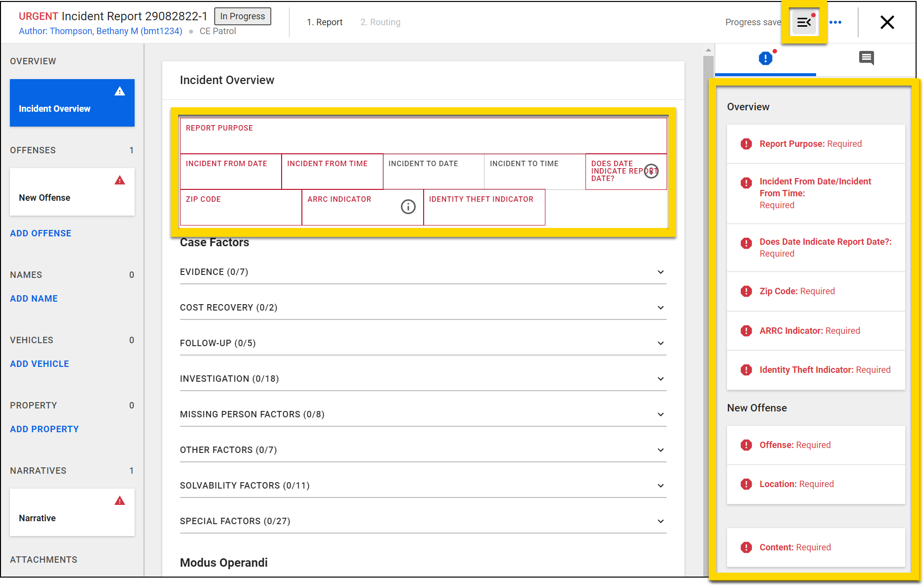This screenshot has width=924, height=585.
Task: Click the error icon beside Report Purpose: Required
Action: click(746, 144)
